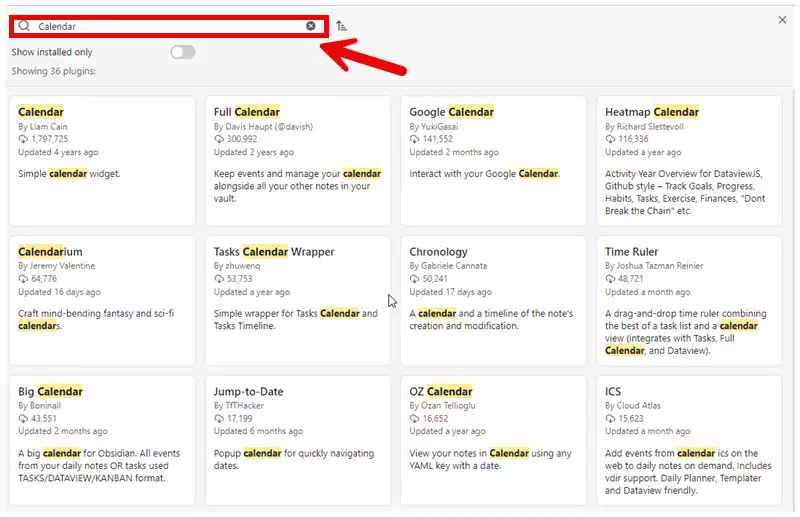The height and width of the screenshot is (517, 800).
Task: Click the download icon beside 50,241
Action: tap(414, 279)
